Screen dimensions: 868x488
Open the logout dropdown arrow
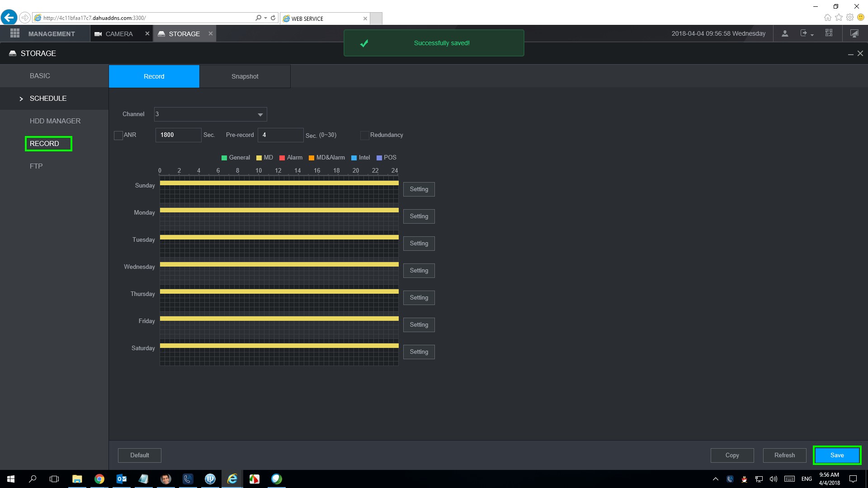tap(812, 35)
